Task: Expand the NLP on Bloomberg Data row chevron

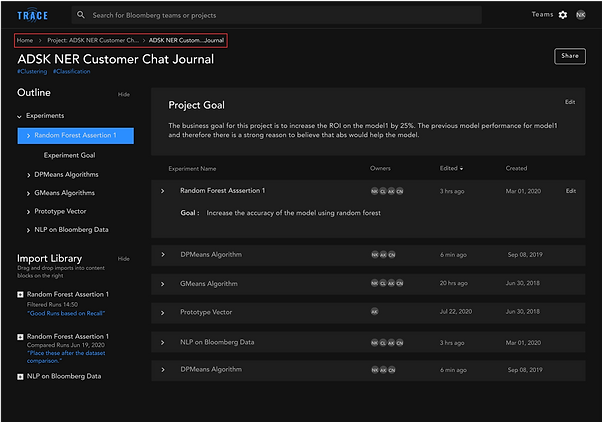Action: coord(162,343)
